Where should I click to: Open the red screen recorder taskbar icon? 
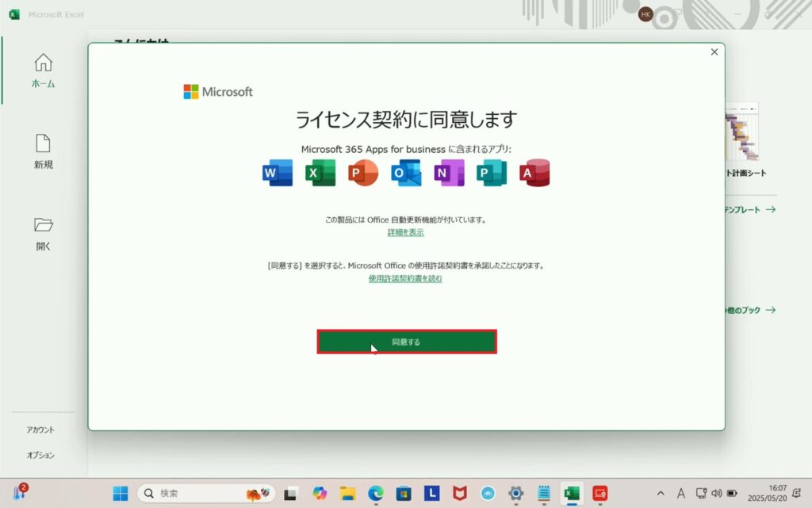pyautogui.click(x=599, y=494)
